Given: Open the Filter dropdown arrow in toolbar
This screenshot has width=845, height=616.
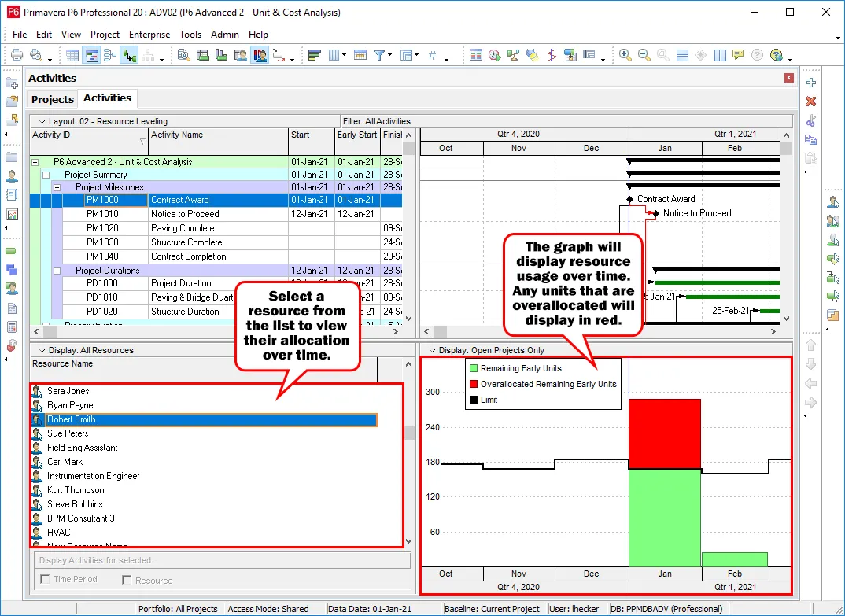Looking at the screenshot, I should 389,58.
